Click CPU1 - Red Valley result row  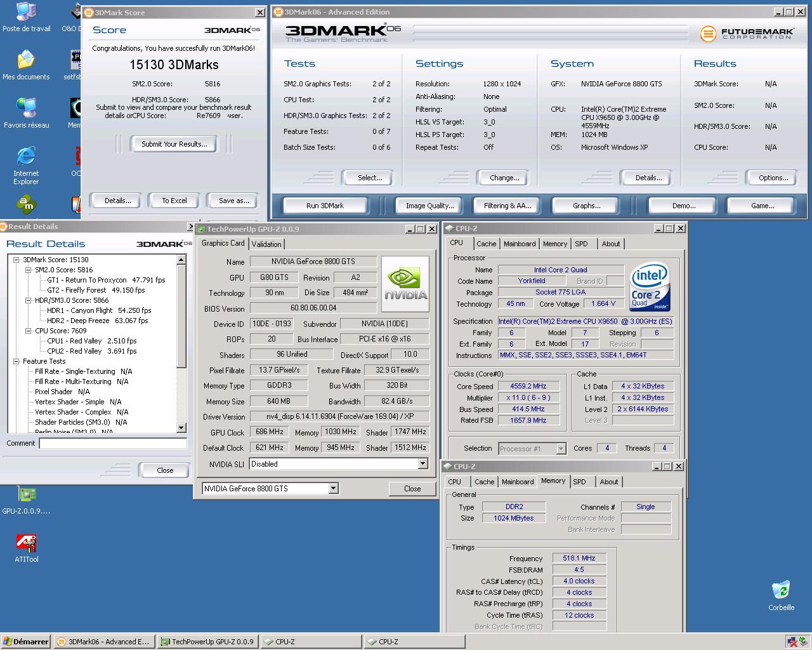(91, 341)
